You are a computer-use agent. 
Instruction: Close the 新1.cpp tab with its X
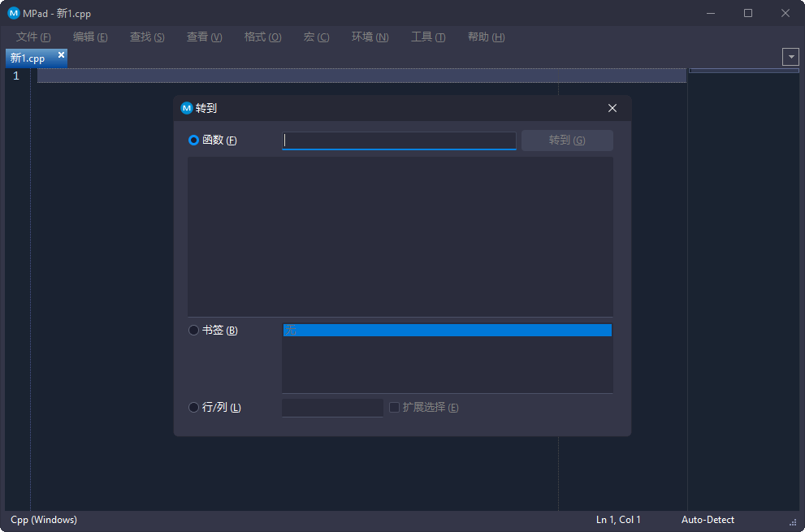(x=60, y=55)
